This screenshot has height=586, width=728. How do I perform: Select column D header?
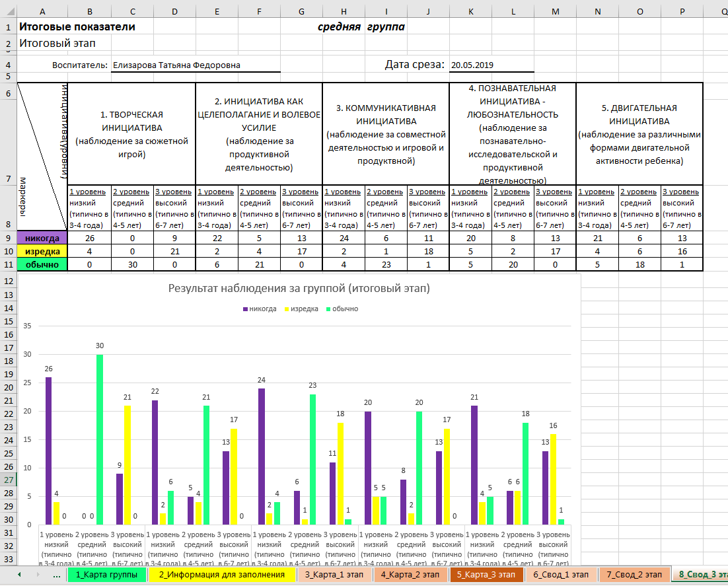coord(174,12)
